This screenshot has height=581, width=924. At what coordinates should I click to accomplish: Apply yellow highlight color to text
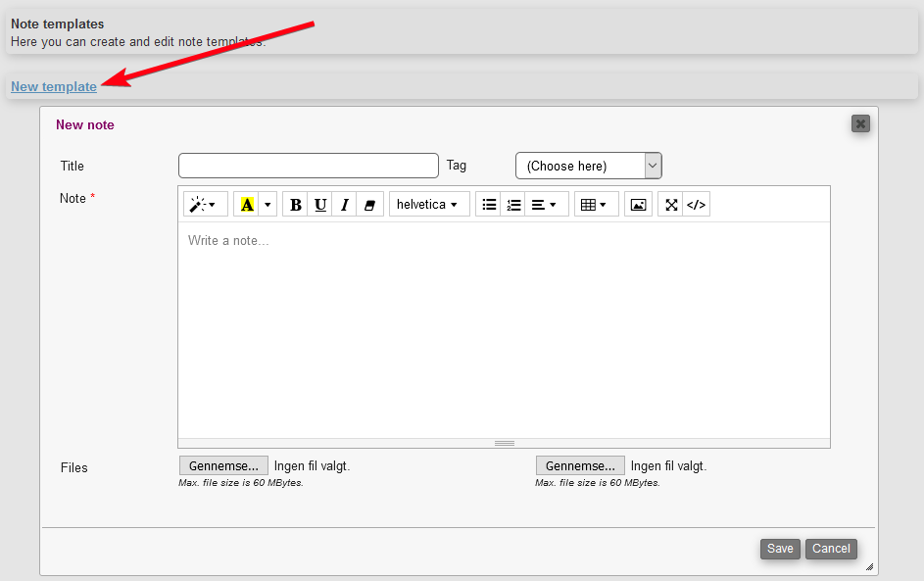pyautogui.click(x=246, y=205)
